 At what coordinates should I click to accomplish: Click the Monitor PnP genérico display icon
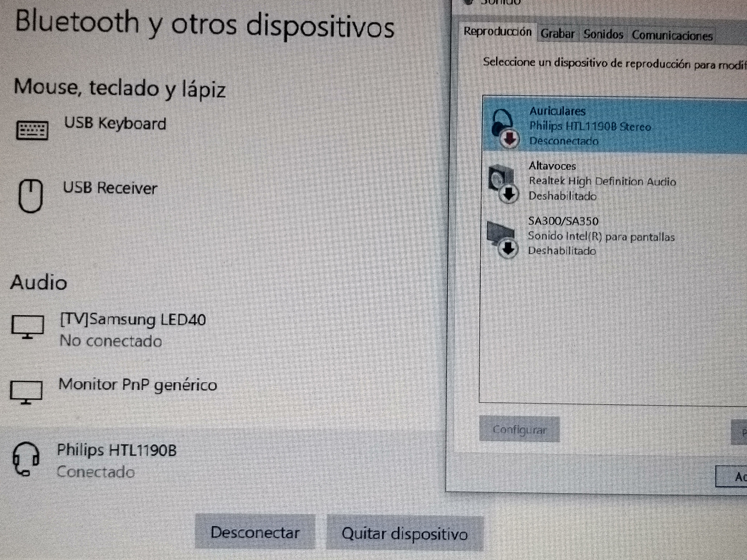pyautogui.click(x=26, y=392)
